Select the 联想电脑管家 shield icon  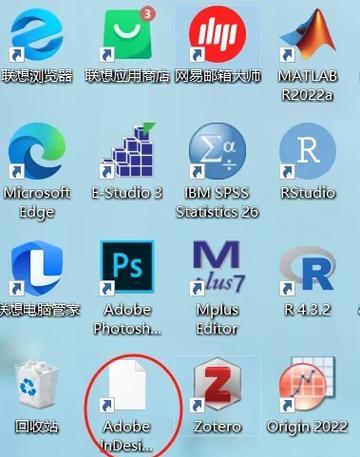pyautogui.click(x=36, y=269)
